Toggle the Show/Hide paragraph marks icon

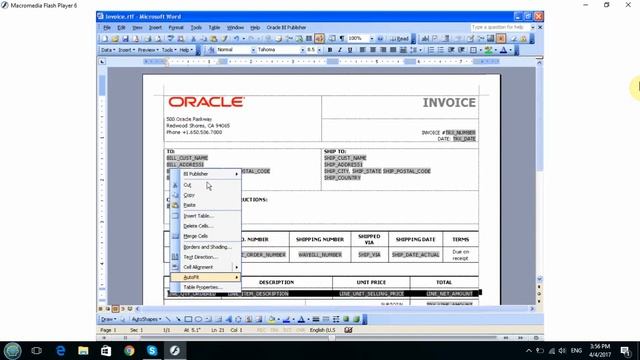coord(342,38)
